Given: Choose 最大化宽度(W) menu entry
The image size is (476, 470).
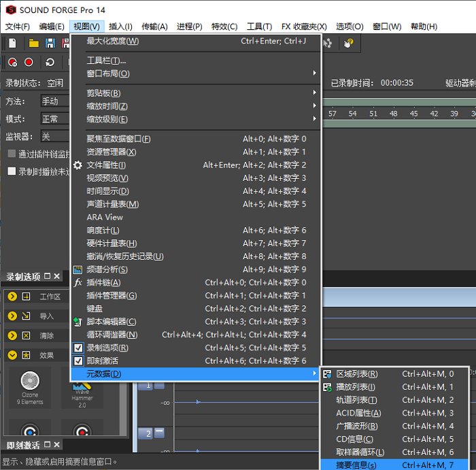Looking at the screenshot, I should point(196,41).
